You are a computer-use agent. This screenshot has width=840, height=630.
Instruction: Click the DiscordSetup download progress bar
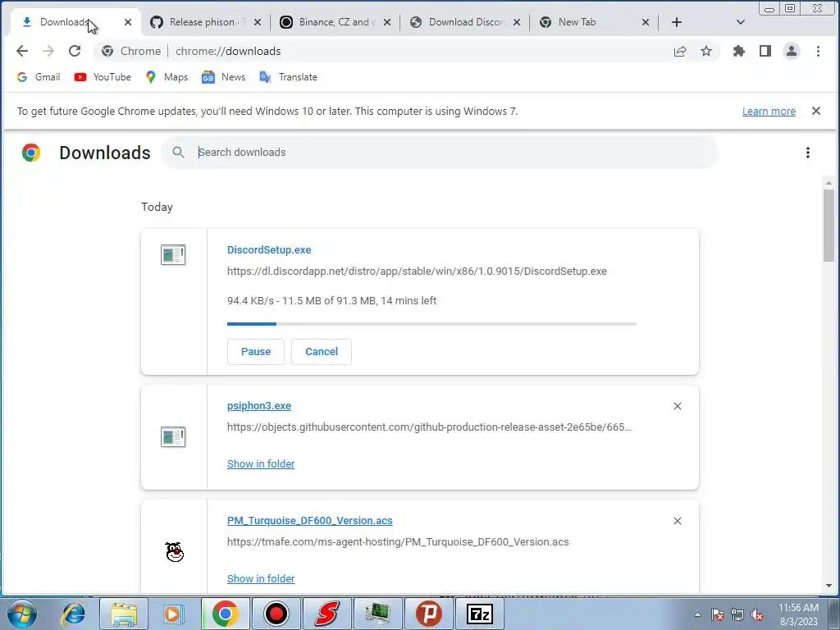pyautogui.click(x=431, y=323)
